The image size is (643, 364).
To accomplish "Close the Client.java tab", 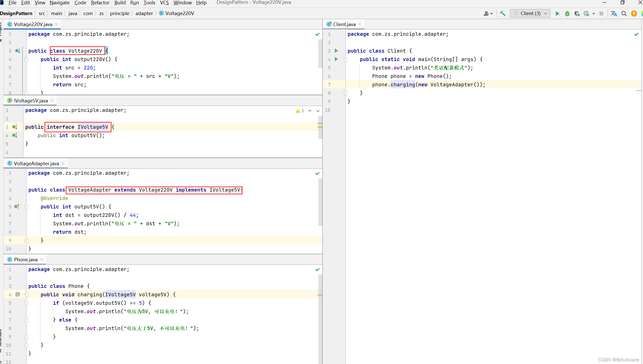I will coord(360,24).
